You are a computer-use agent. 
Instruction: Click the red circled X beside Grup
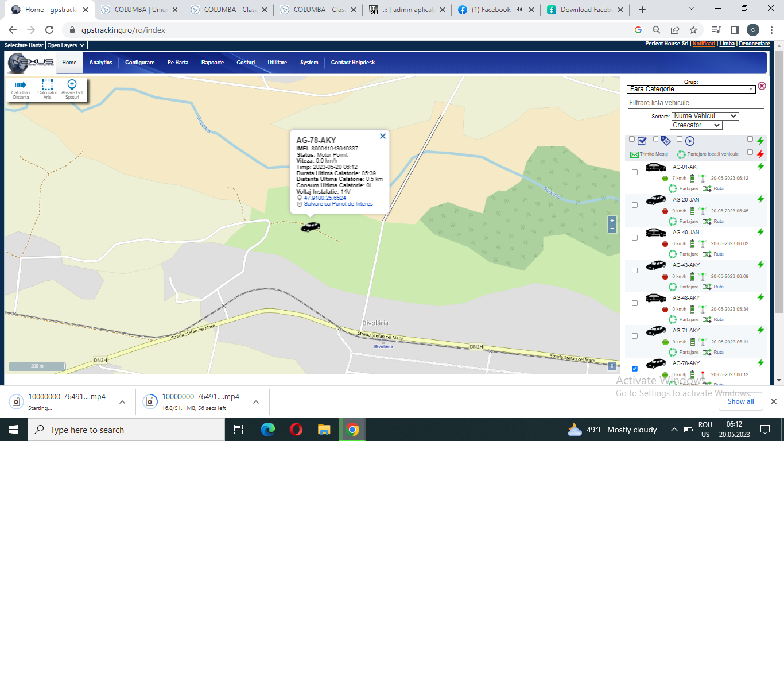coord(762,86)
